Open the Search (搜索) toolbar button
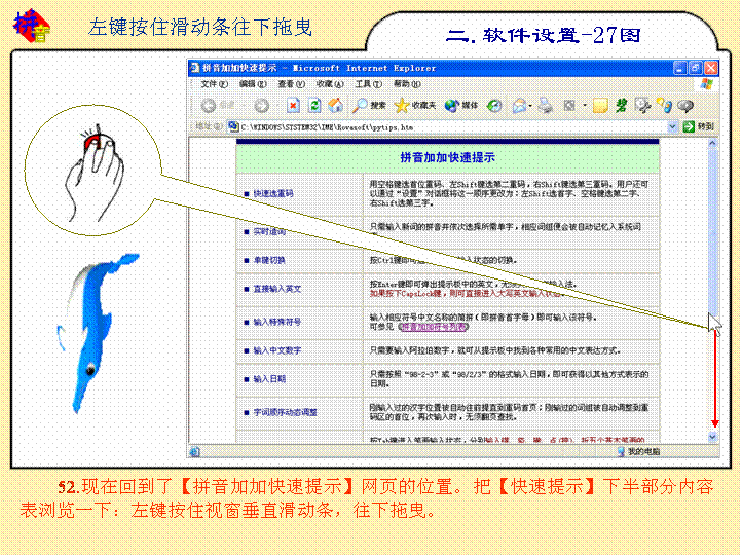The height and width of the screenshot is (555, 740). (x=369, y=106)
